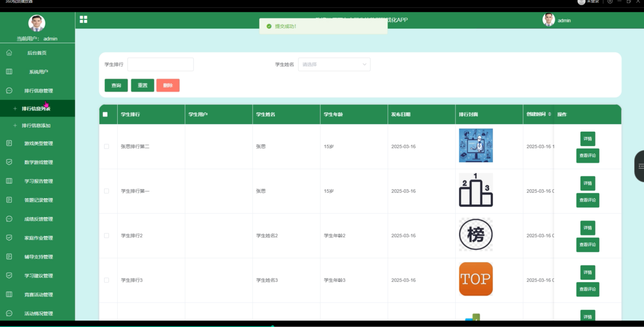Open 竞赛活动管理 menu
Image resolution: width=644 pixels, height=327 pixels.
point(38,295)
